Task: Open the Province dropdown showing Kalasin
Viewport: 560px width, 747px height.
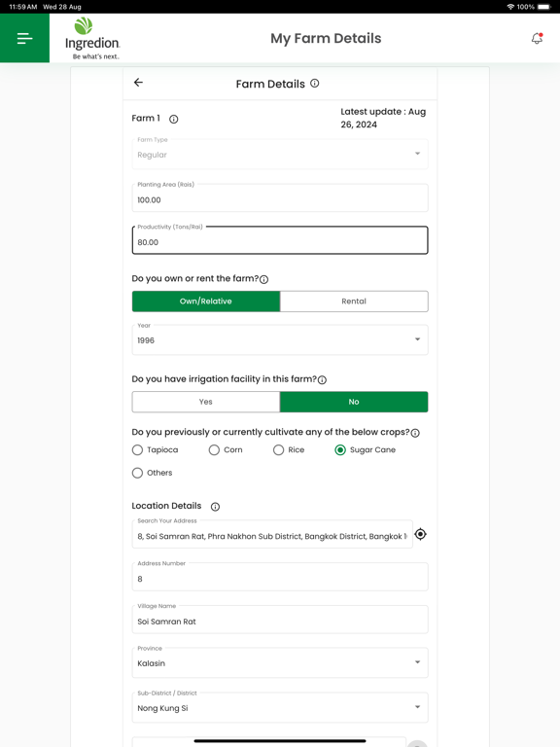Action: point(280,662)
